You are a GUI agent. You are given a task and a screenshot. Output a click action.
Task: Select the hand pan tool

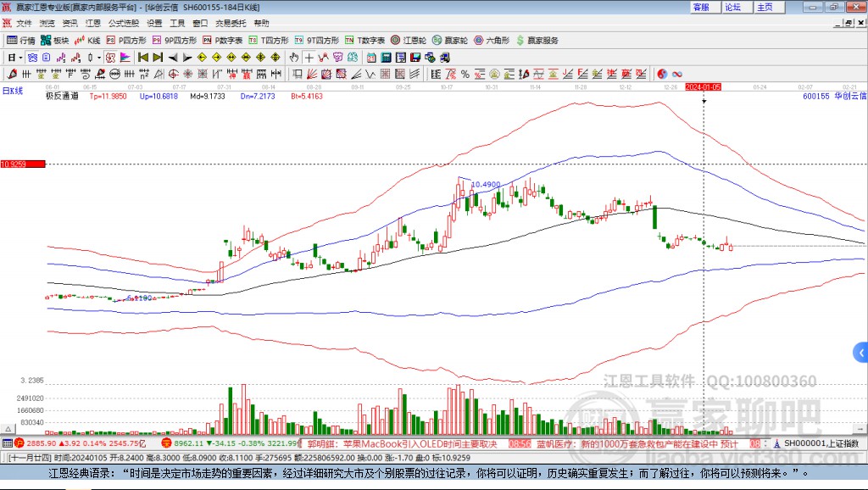(x=292, y=58)
